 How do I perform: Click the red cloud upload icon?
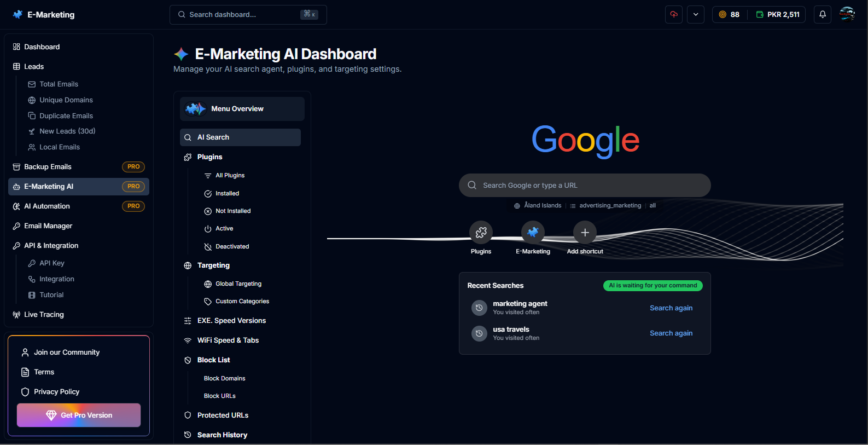click(x=674, y=15)
